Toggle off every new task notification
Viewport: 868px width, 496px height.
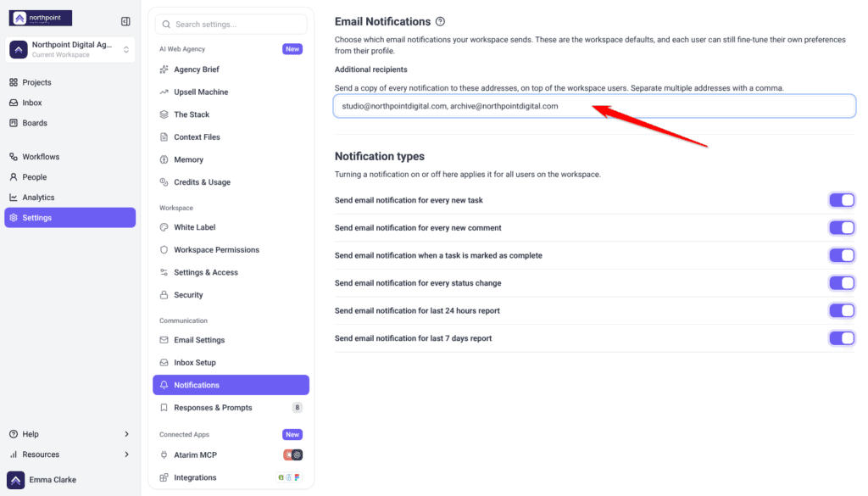pyautogui.click(x=842, y=200)
